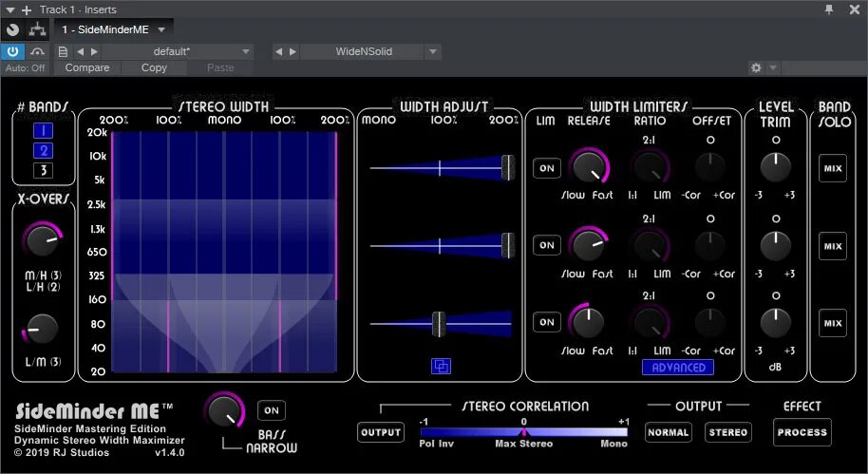This screenshot has height=474, width=868.
Task: Open the channel editor knob icon
Action: point(12,29)
